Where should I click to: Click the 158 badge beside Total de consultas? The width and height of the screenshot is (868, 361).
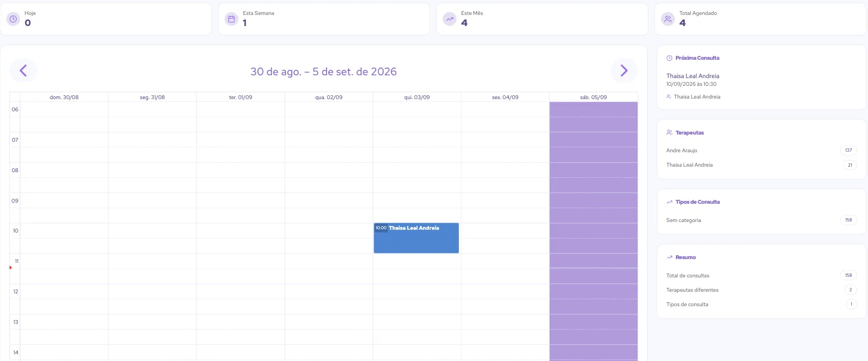[x=848, y=276]
